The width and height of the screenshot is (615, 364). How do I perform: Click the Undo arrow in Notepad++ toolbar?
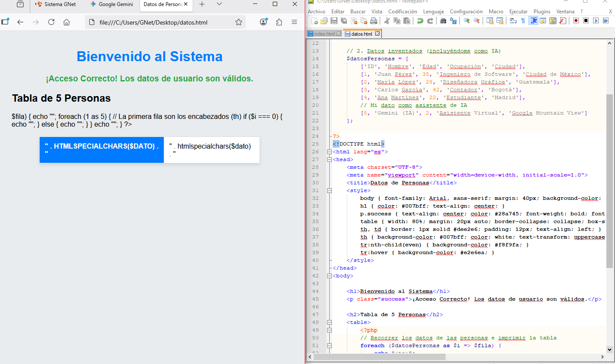coord(420,21)
